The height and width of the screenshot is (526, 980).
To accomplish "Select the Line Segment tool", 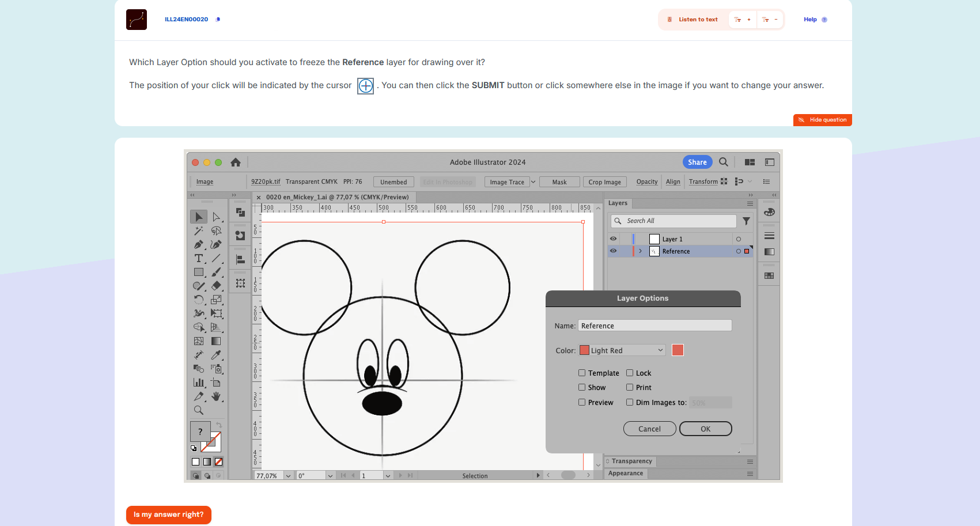I will (216, 258).
